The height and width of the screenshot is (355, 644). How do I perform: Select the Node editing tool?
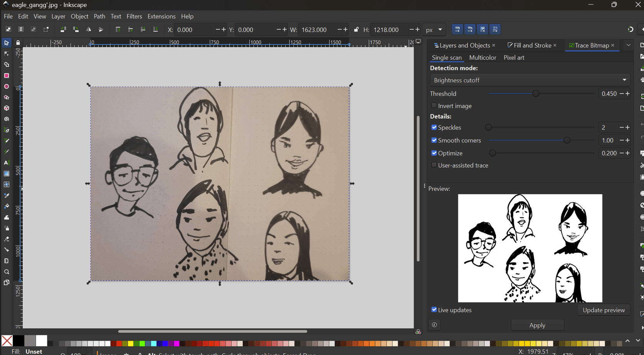click(x=7, y=54)
